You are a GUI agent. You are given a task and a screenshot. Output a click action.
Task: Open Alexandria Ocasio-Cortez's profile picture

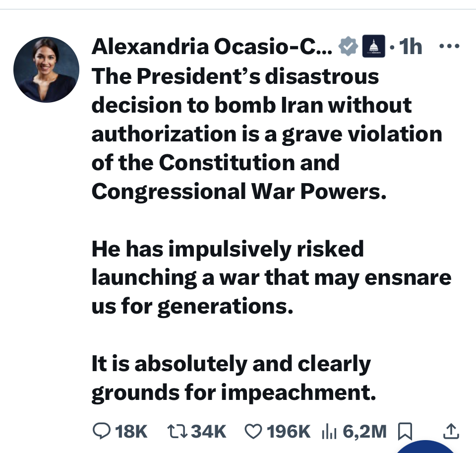46,69
